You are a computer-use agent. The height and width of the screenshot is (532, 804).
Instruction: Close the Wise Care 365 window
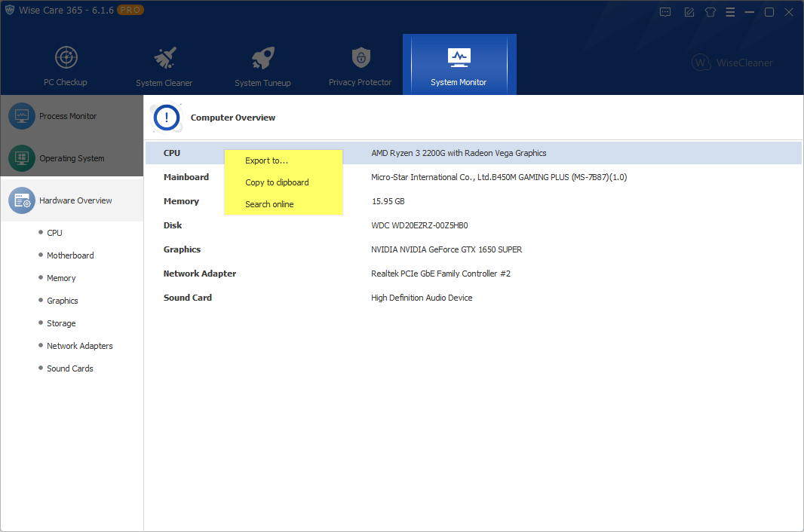pyautogui.click(x=789, y=12)
